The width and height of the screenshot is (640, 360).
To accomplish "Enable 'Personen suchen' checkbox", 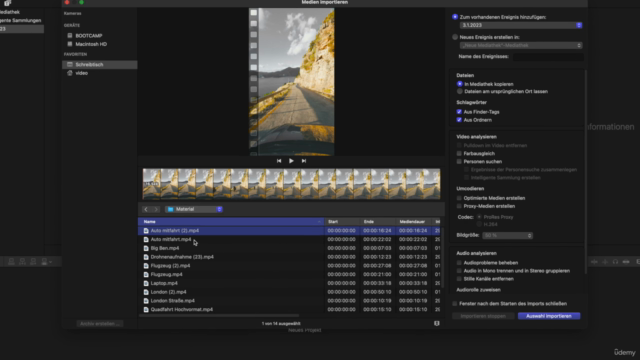I will point(459,162).
